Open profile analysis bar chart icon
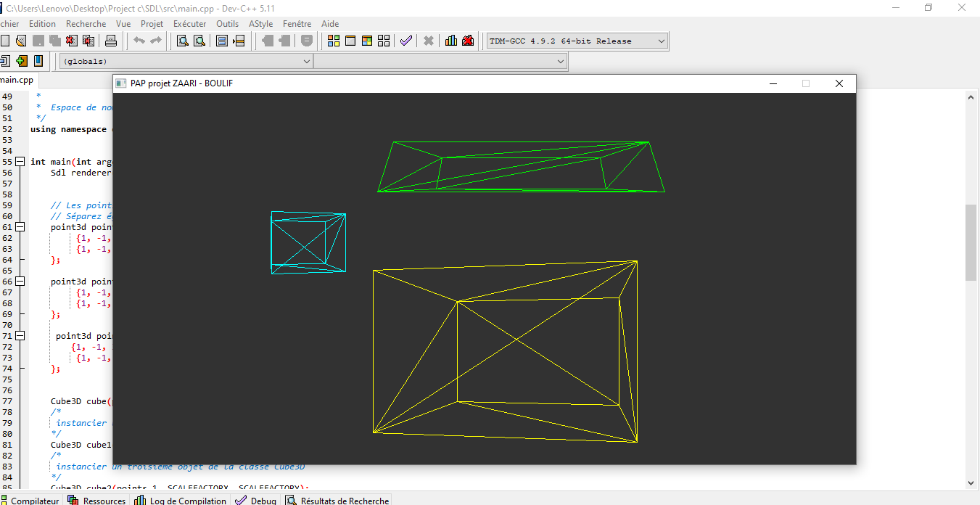 pyautogui.click(x=451, y=41)
